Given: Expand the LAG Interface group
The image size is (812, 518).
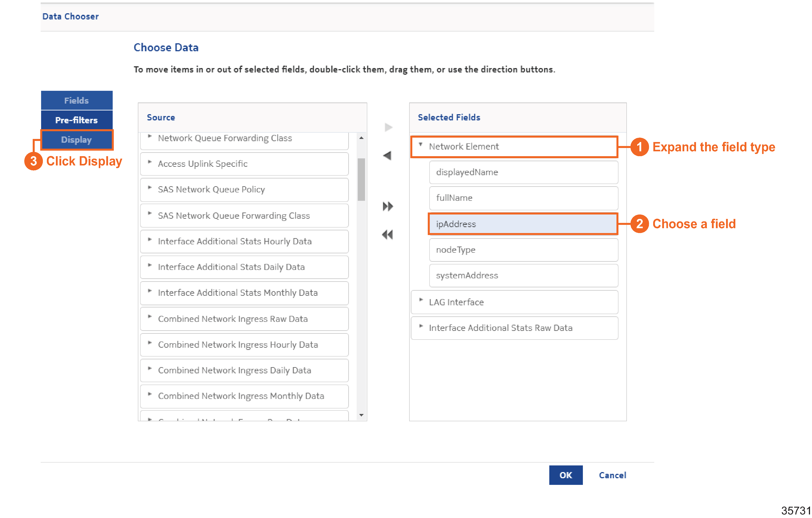Looking at the screenshot, I should [x=421, y=300].
